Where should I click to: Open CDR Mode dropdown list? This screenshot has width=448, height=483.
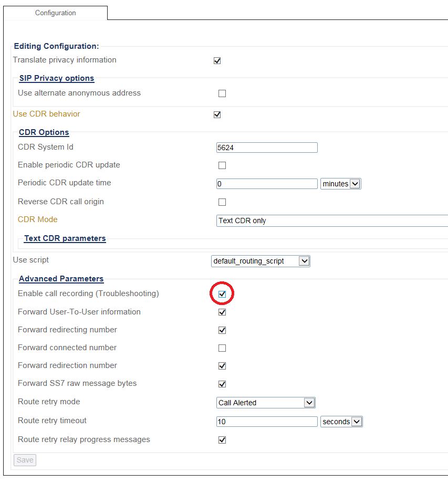(332, 220)
